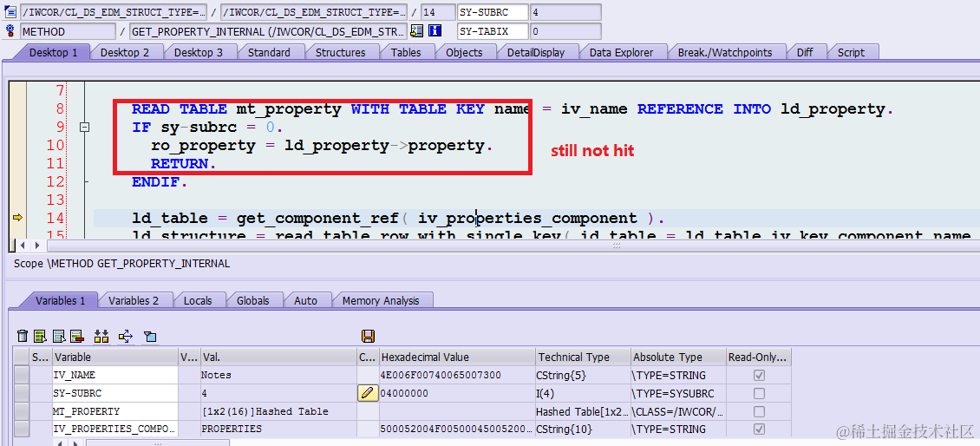Click the GET_PROPERTY_INTERNAL method name field
Viewport: 980px width, 446px height.
tap(268, 30)
